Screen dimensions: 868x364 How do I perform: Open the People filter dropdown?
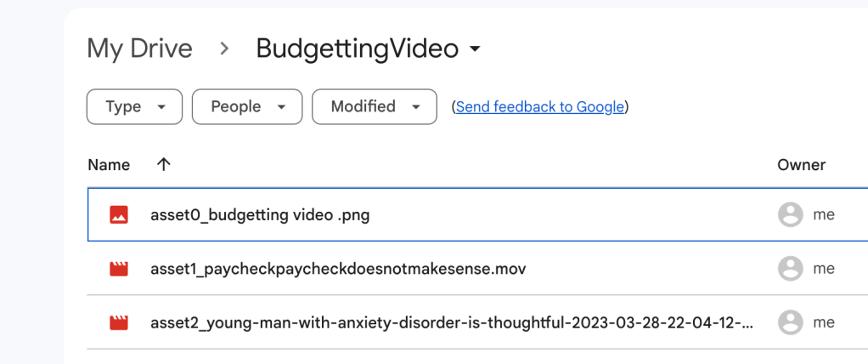(247, 106)
